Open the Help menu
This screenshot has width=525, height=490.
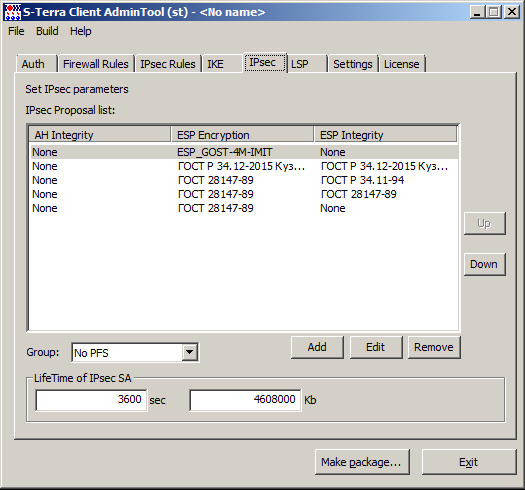[80, 31]
